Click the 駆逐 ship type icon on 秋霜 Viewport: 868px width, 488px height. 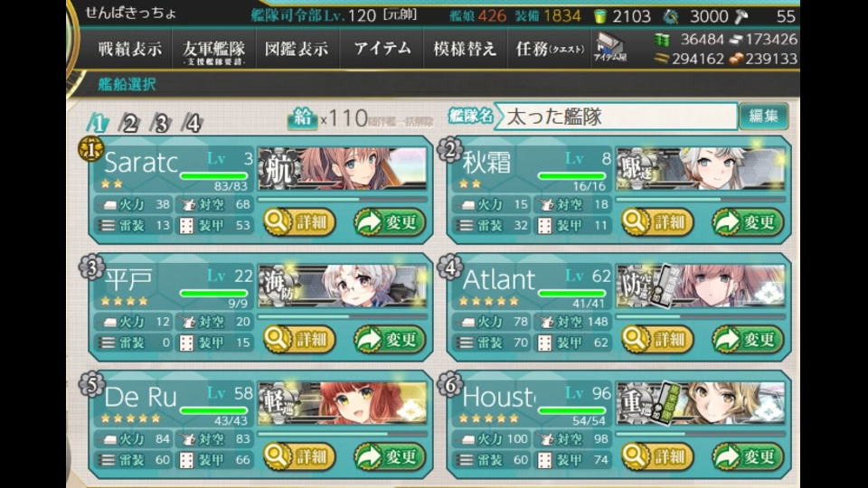[x=636, y=168]
